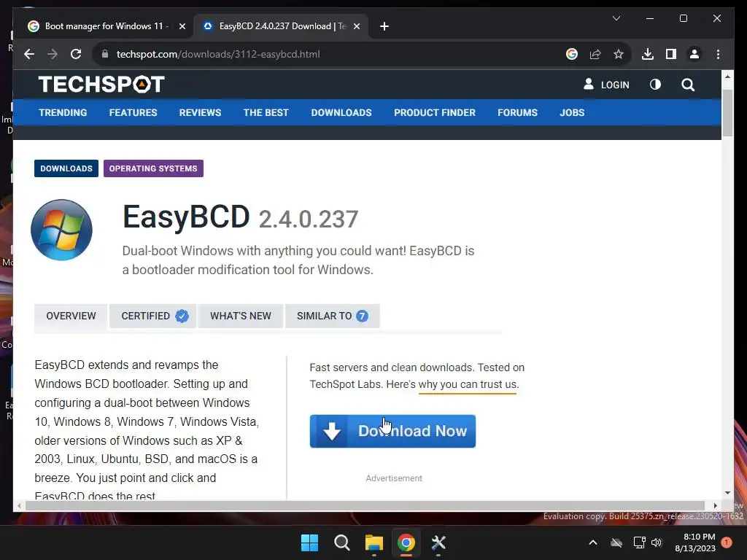Open File Explorer from taskbar
The width and height of the screenshot is (747, 560).
pos(374,542)
